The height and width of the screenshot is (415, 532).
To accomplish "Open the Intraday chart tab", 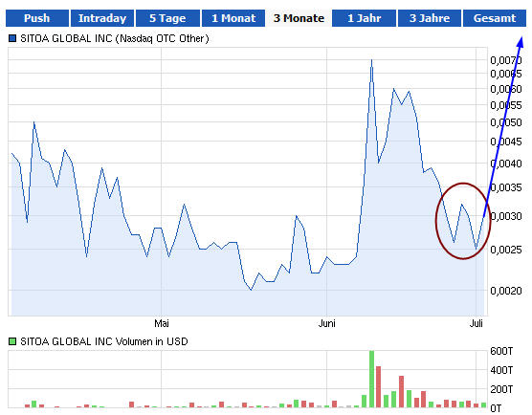I will (x=102, y=18).
